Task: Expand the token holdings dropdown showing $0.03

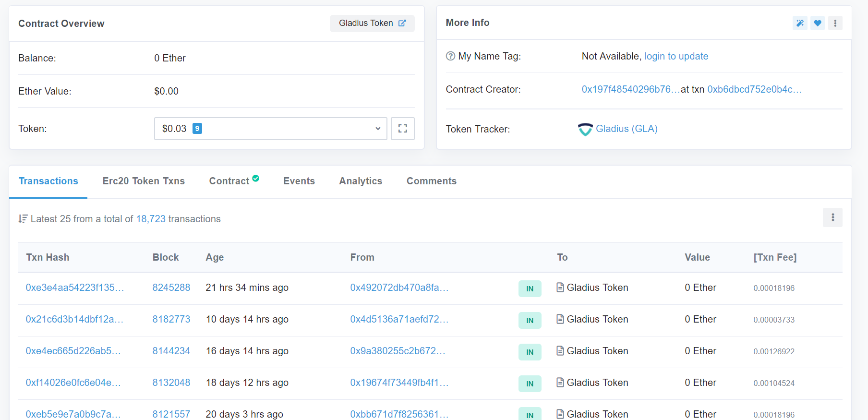Action: (270, 129)
